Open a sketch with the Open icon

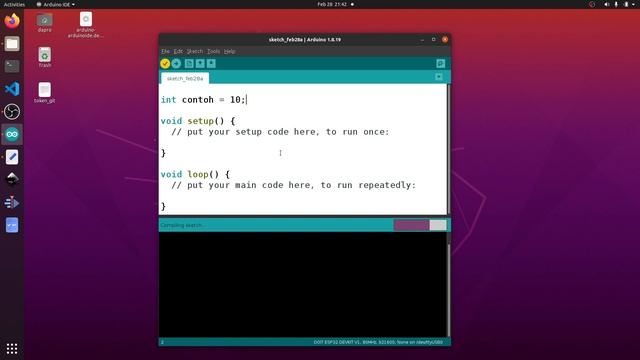point(200,64)
